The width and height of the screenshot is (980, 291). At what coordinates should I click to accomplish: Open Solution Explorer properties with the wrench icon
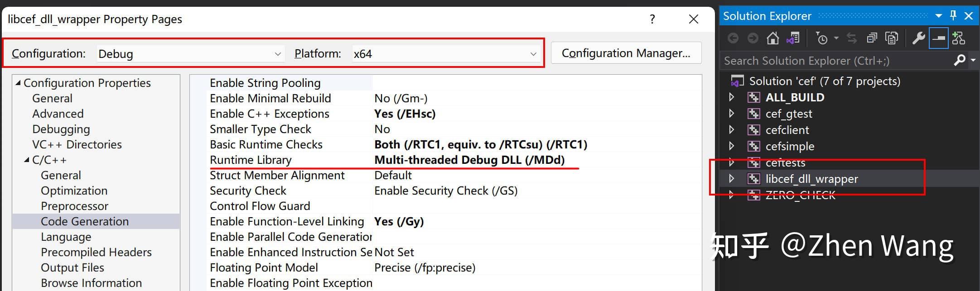pyautogui.click(x=918, y=38)
